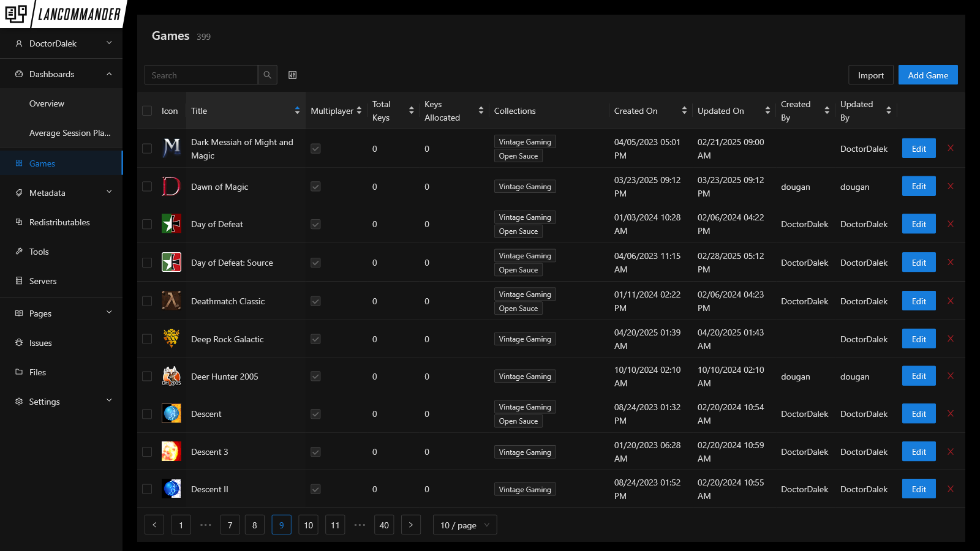This screenshot has width=980, height=551.
Task: Check the Deer Hunter 2005 row checkbox
Action: pos(147,377)
